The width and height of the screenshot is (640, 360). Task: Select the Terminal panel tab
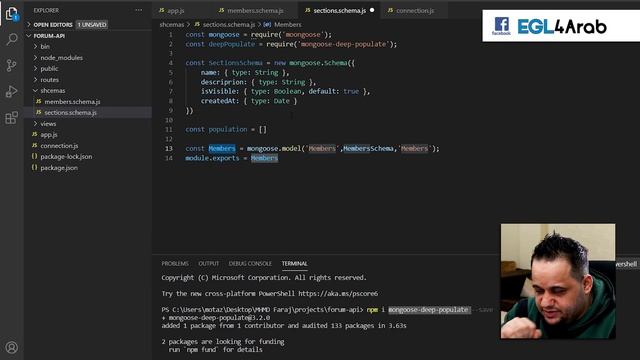point(294,264)
